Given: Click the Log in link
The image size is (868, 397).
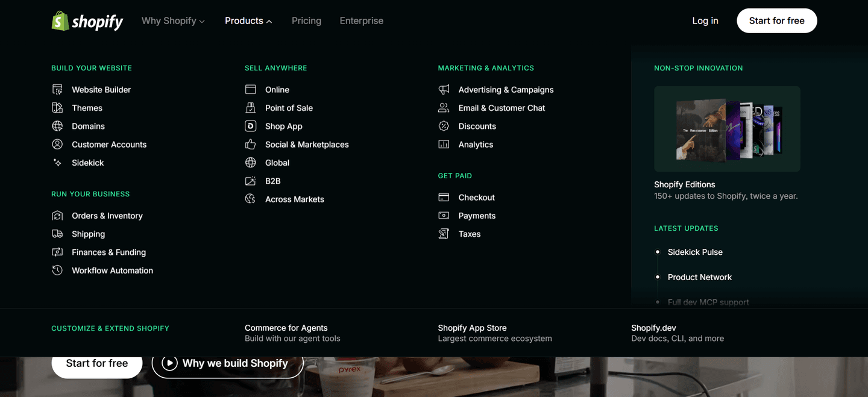Looking at the screenshot, I should point(705,21).
